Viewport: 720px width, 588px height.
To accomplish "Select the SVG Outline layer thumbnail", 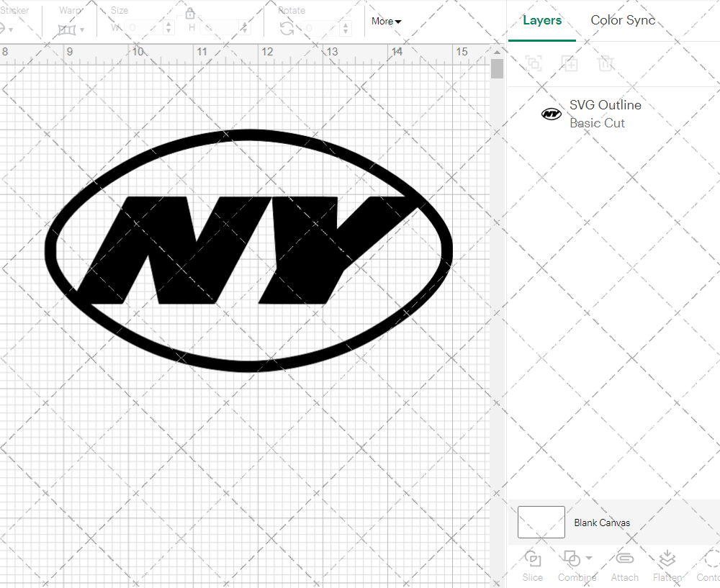I will click(x=551, y=114).
